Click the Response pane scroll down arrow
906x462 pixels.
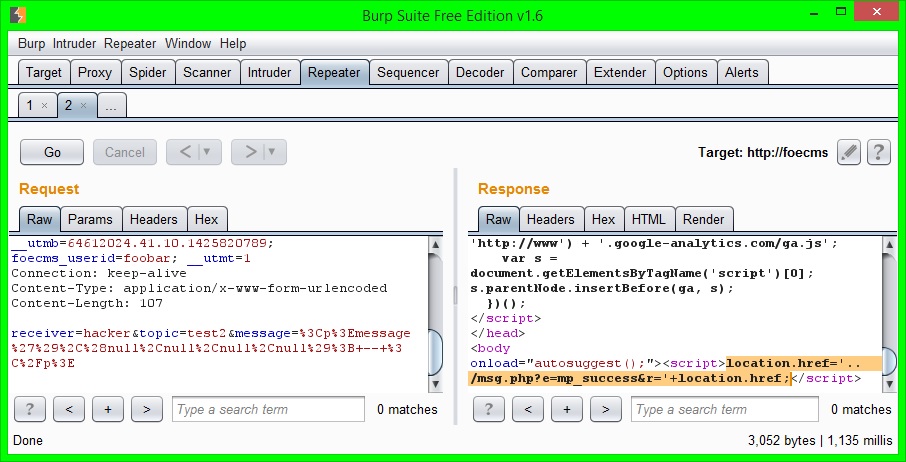[x=889, y=383]
